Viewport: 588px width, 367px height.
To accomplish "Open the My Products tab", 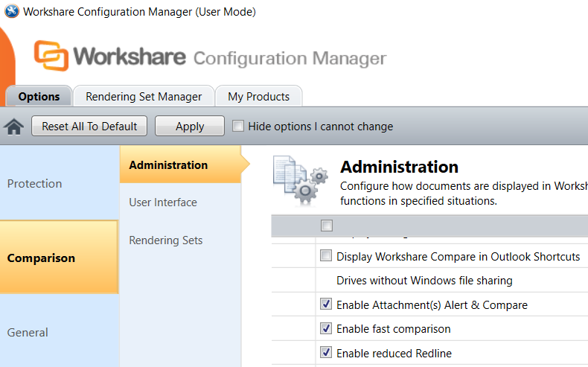I will coord(258,96).
